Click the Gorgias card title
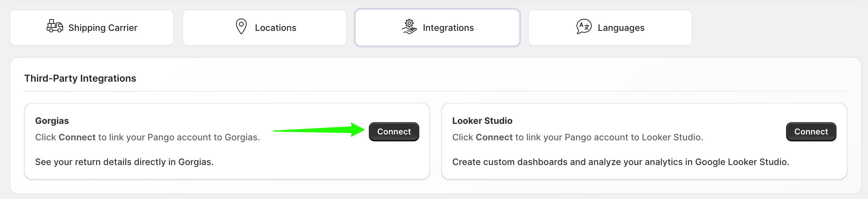Image resolution: width=868 pixels, height=199 pixels. click(x=52, y=121)
